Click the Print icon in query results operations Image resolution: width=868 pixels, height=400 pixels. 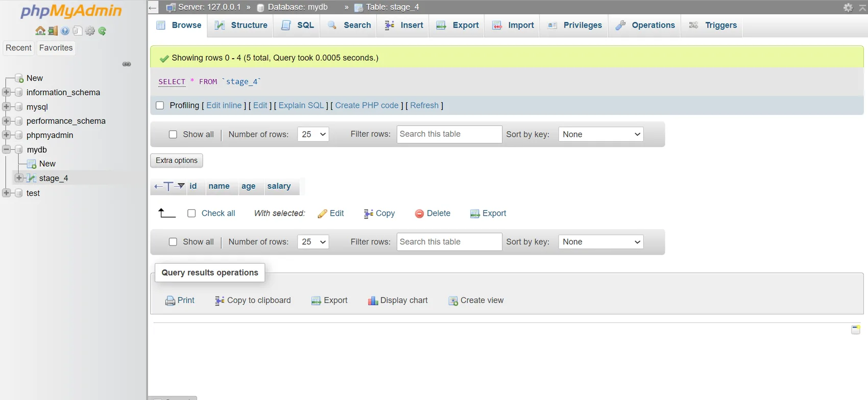[170, 301]
